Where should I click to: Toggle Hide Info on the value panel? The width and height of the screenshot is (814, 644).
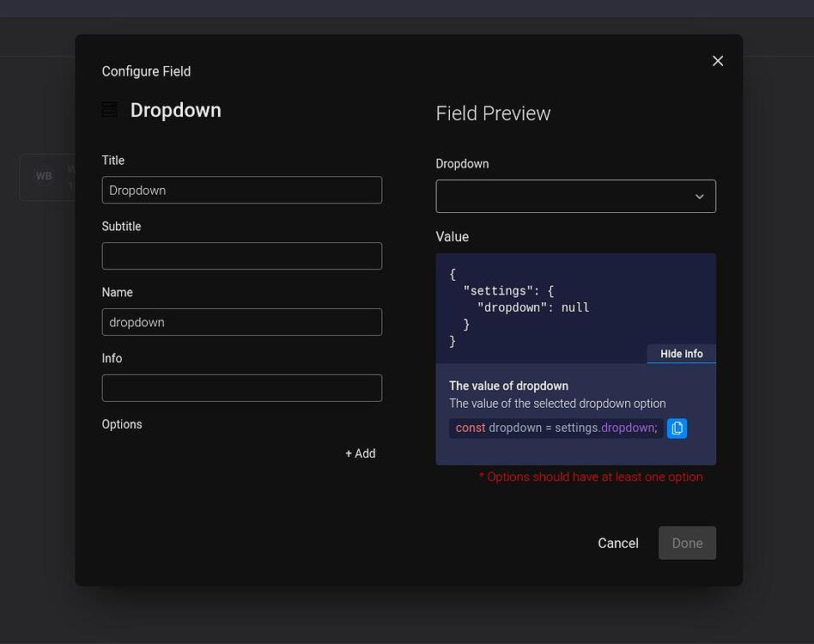coord(681,353)
